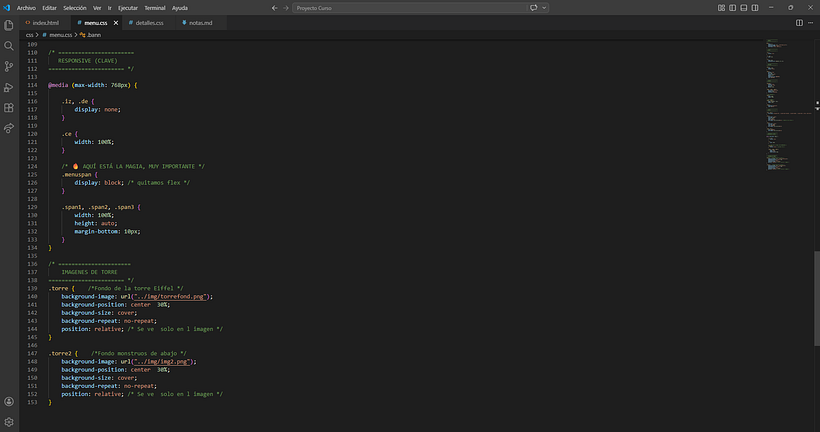This screenshot has height=432, width=820.
Task: Open editor More Actions ellipsis menu
Action: pos(811,23)
